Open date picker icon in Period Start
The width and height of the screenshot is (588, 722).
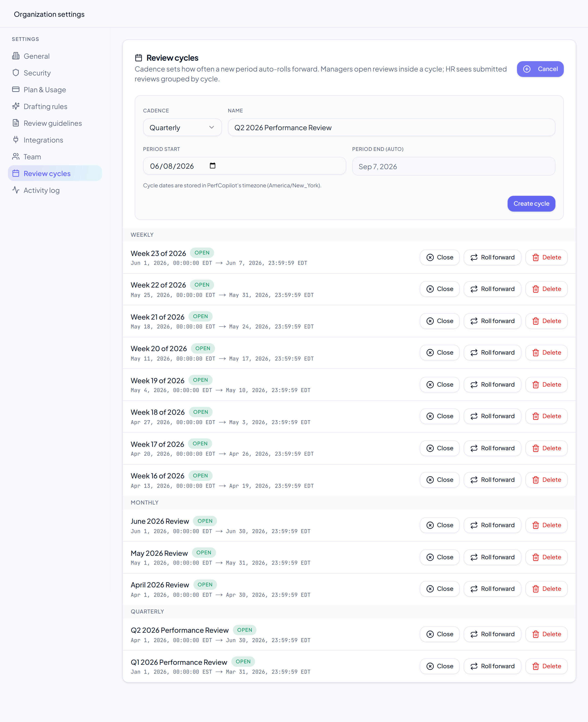[212, 166]
